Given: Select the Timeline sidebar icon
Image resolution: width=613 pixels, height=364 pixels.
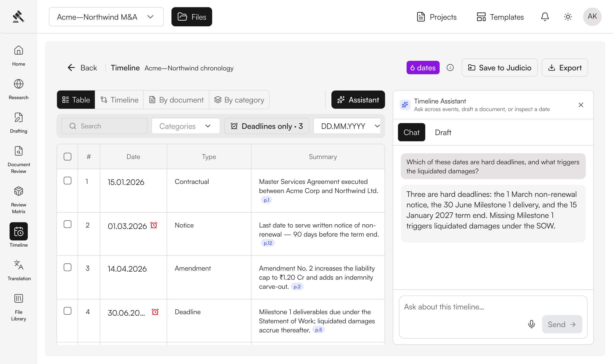Looking at the screenshot, I should 19,231.
